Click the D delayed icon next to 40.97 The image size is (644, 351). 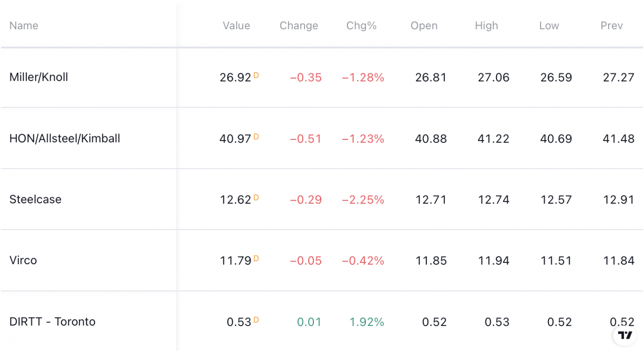pyautogui.click(x=256, y=137)
